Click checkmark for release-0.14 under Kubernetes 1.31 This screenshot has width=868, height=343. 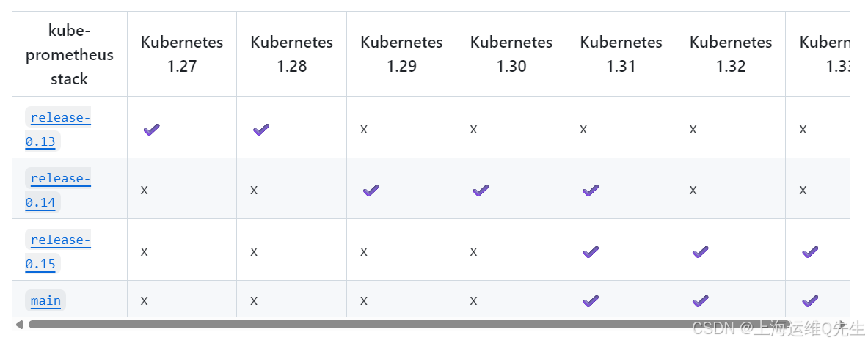pyautogui.click(x=591, y=191)
